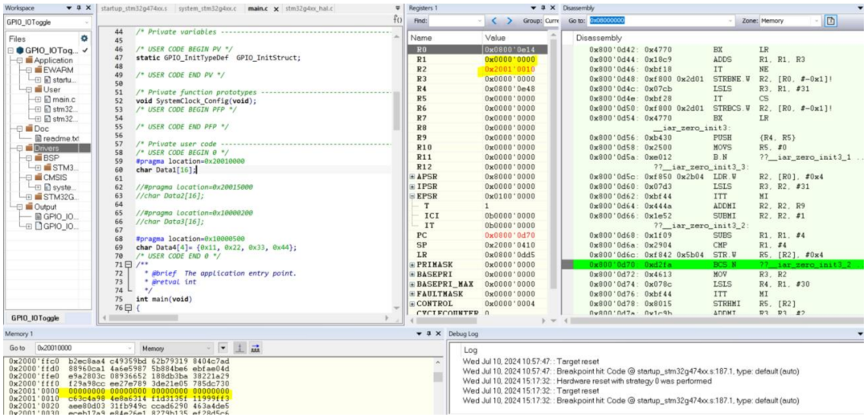The image size is (868, 417).
Task: Click the GPIO_IOToggle project cube icon
Action: (x=20, y=51)
